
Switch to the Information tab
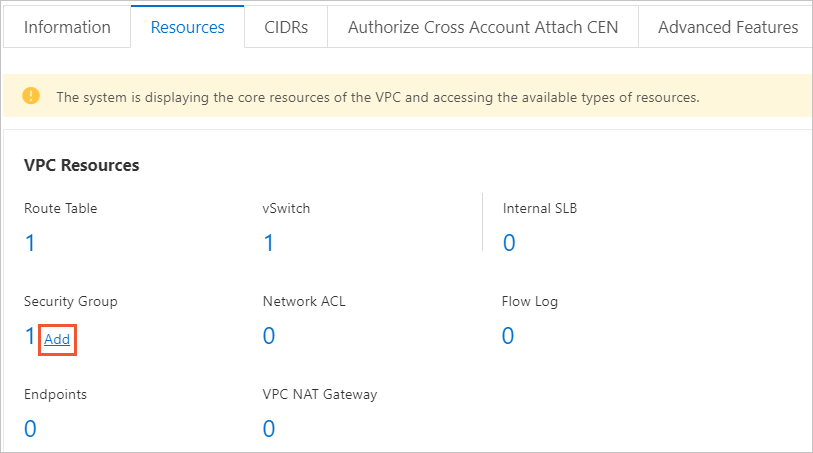pos(67,27)
